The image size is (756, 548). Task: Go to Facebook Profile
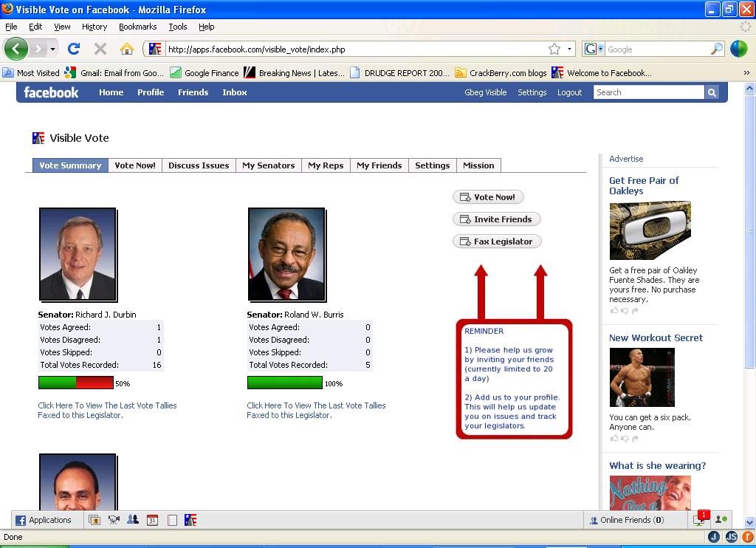pos(151,92)
